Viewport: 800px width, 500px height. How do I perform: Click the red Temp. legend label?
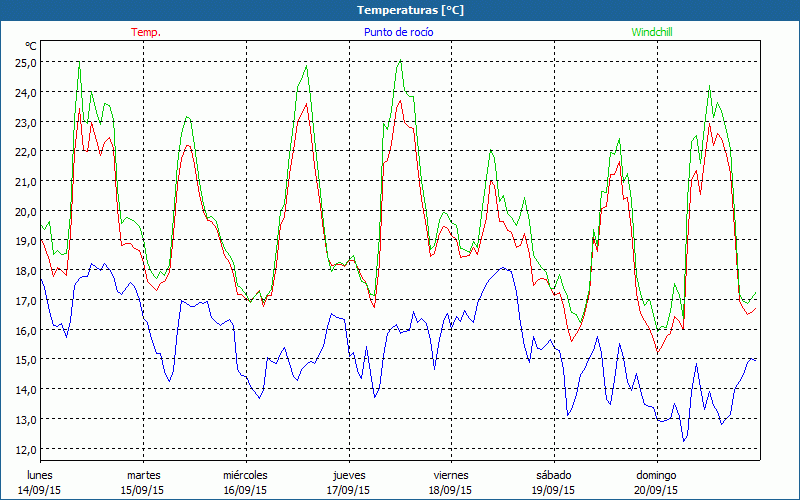point(145,32)
